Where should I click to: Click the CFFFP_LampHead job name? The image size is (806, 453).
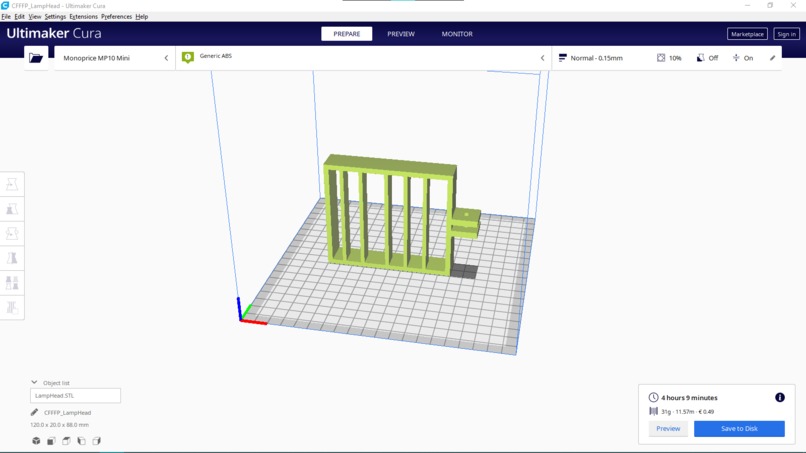coord(67,412)
